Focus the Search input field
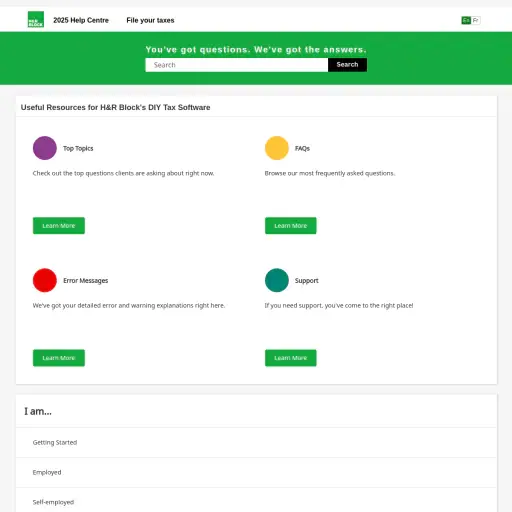512x512 pixels. click(x=237, y=65)
